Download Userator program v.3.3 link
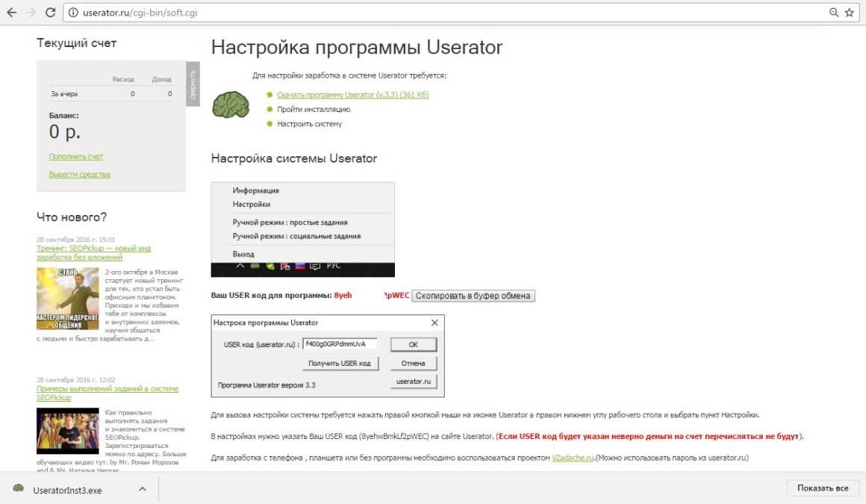Screen dimensions: 866x504 [352, 95]
